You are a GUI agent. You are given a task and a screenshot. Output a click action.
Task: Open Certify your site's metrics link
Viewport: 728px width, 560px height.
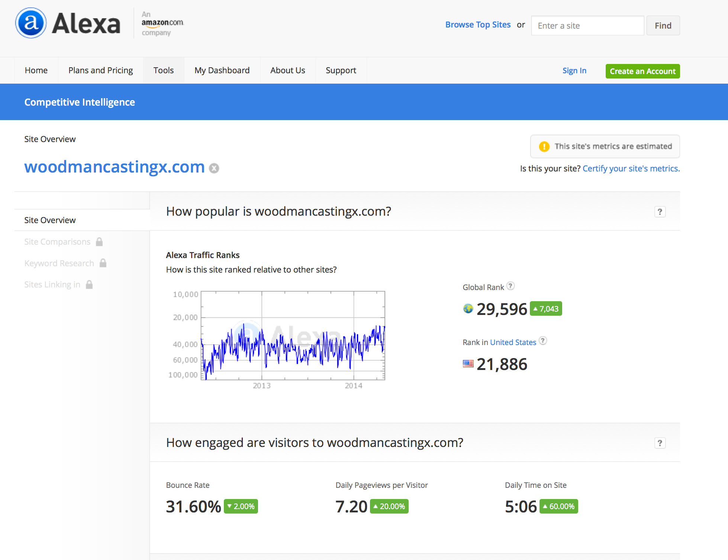[631, 168]
